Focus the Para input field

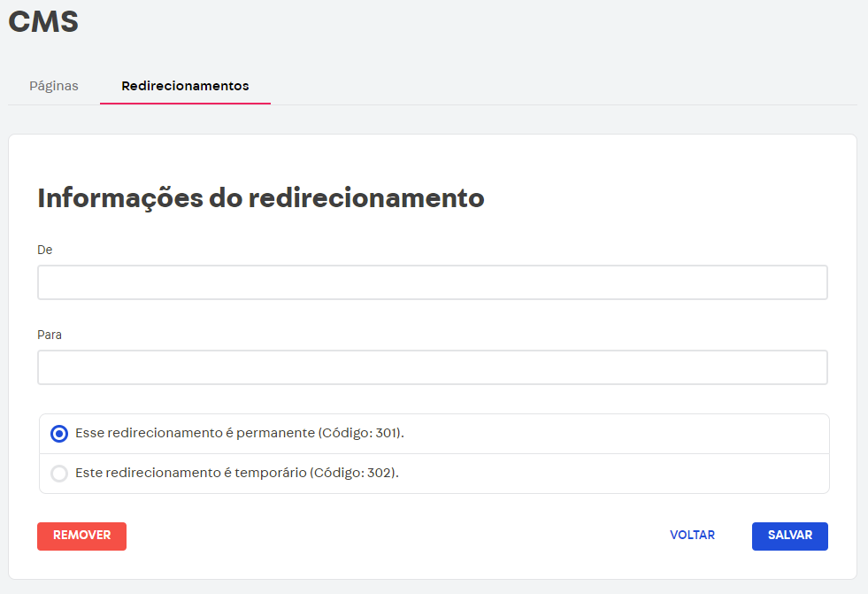(x=433, y=366)
